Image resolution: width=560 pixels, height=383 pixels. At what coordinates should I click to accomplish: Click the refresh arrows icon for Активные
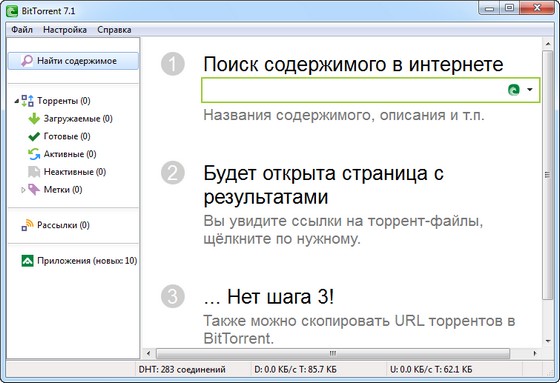[34, 154]
